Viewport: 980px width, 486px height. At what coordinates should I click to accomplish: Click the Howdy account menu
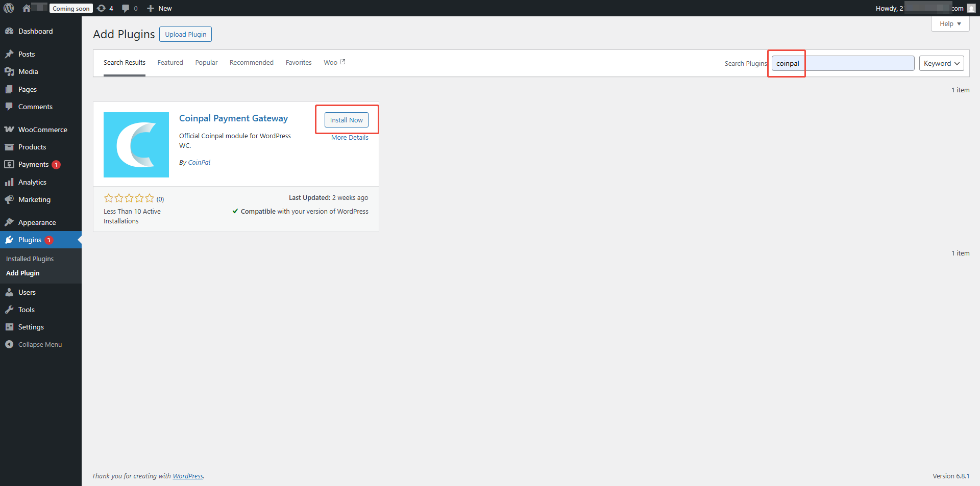[x=925, y=8]
